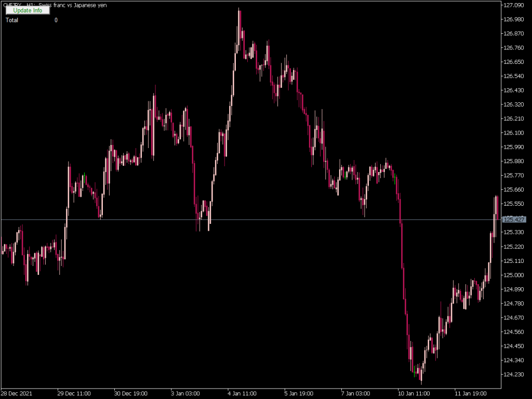This screenshot has width=532, height=399.
Task: Click the 29 Dec 11:00 axis label
Action: 75,393
